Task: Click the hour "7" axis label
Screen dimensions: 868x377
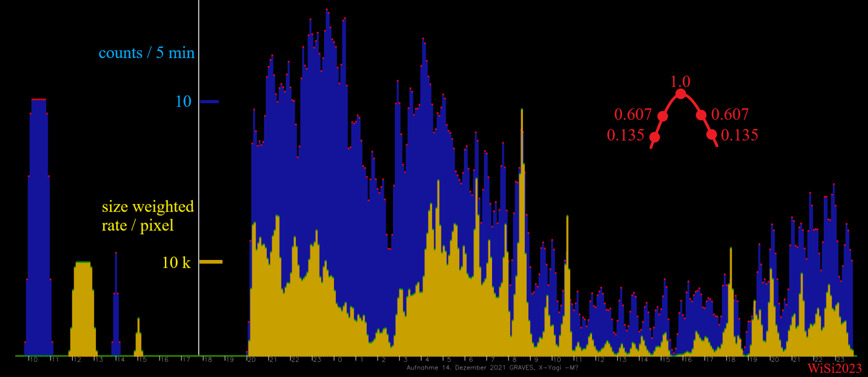Action: pos(493,359)
